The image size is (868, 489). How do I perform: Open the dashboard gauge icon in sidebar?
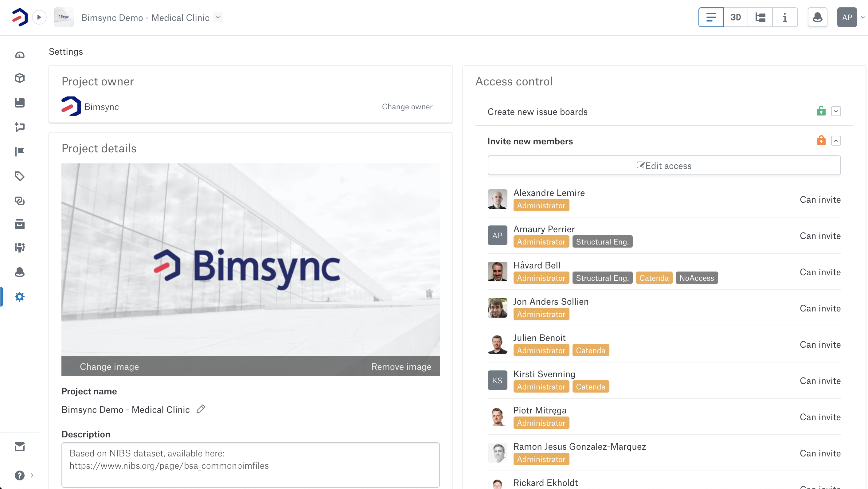[x=20, y=55]
